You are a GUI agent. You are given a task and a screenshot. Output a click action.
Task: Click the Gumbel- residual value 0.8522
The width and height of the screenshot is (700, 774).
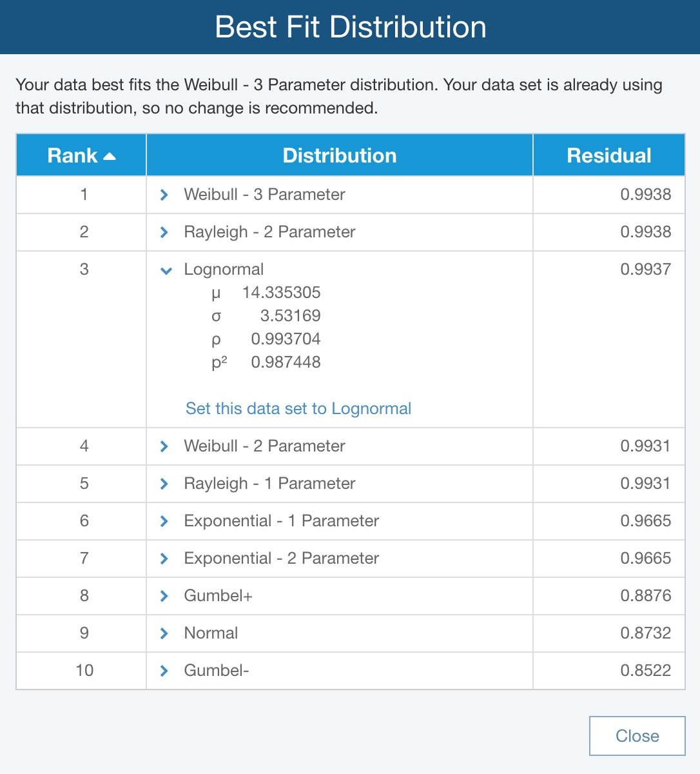pos(645,670)
